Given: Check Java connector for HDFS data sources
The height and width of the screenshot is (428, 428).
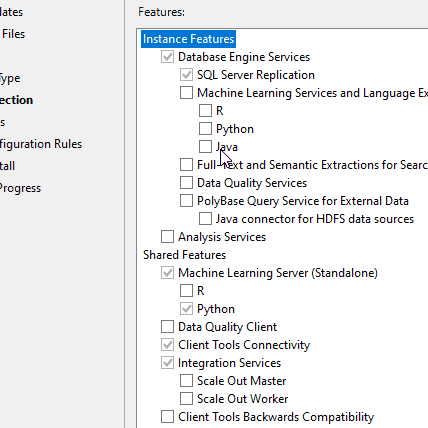Looking at the screenshot, I should (205, 219).
